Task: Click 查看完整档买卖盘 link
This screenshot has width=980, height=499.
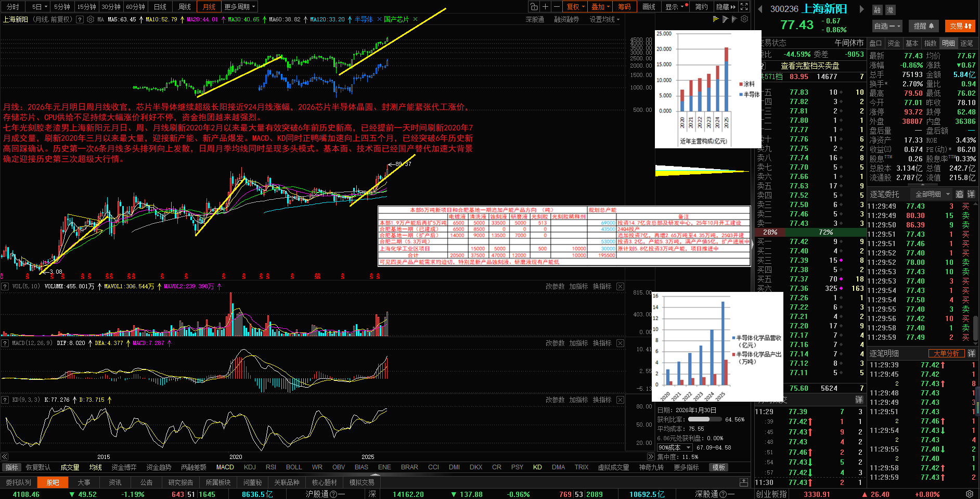Action: pos(810,66)
